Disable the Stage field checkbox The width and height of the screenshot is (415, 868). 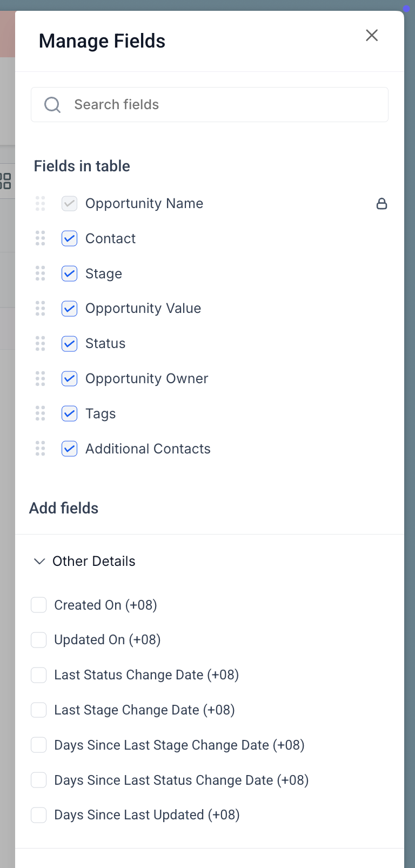(x=69, y=273)
